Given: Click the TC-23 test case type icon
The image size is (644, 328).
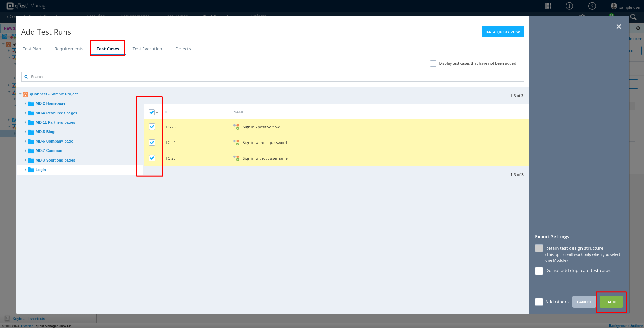Looking at the screenshot, I should [x=236, y=127].
